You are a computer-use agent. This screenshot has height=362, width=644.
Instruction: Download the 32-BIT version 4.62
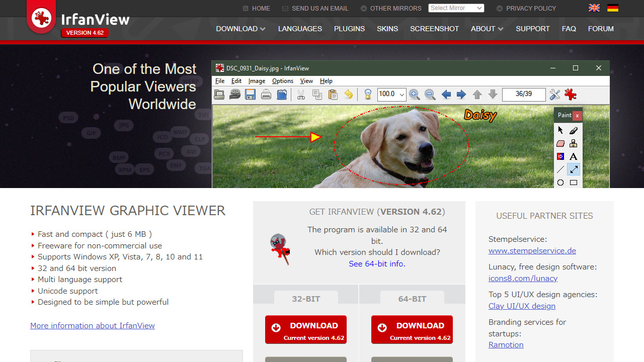tap(306, 330)
